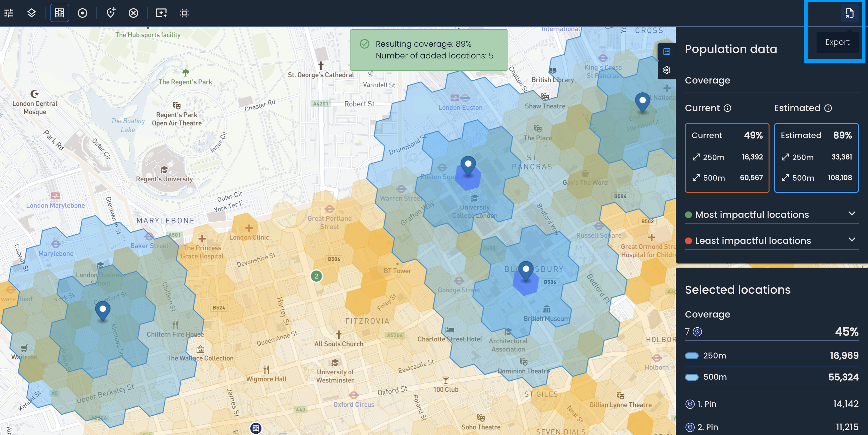Click the green cluster marker numbered 2

[316, 277]
